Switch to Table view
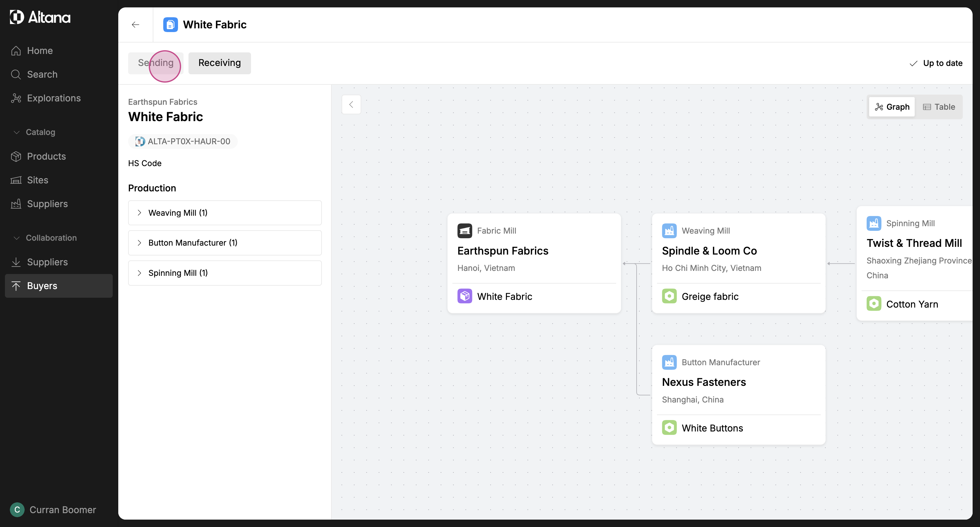 click(939, 107)
